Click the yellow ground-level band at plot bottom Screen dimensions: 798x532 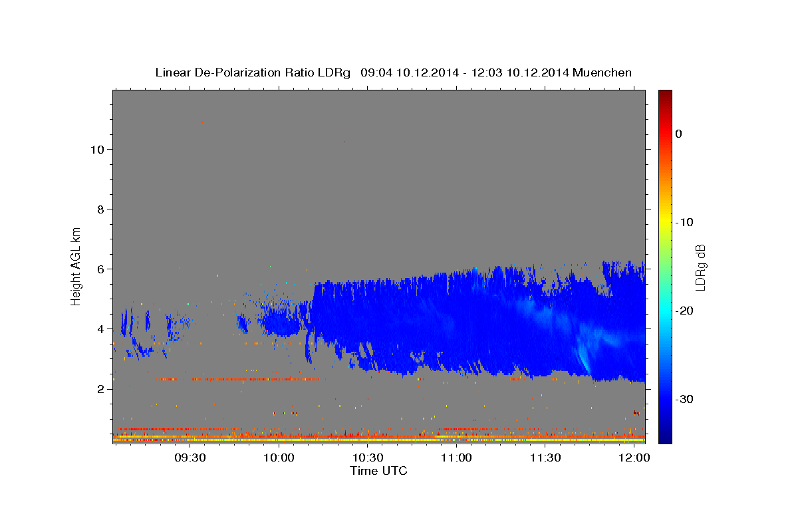[378, 440]
